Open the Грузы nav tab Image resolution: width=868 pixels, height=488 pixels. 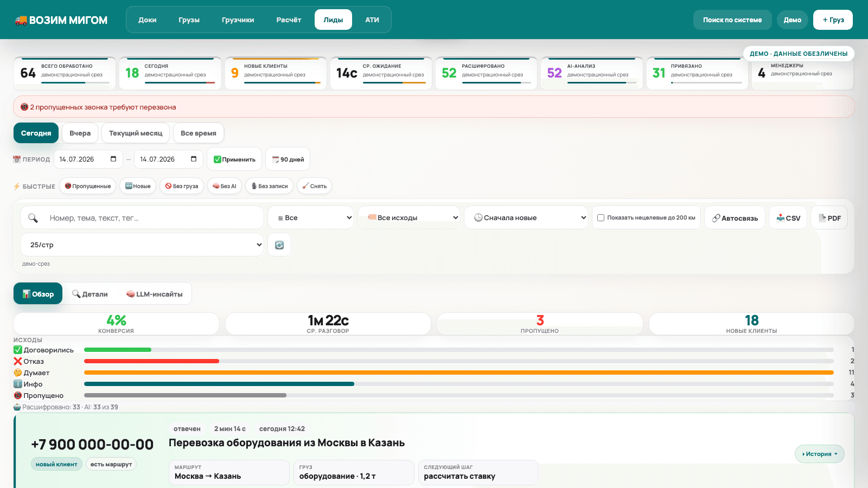click(x=189, y=20)
